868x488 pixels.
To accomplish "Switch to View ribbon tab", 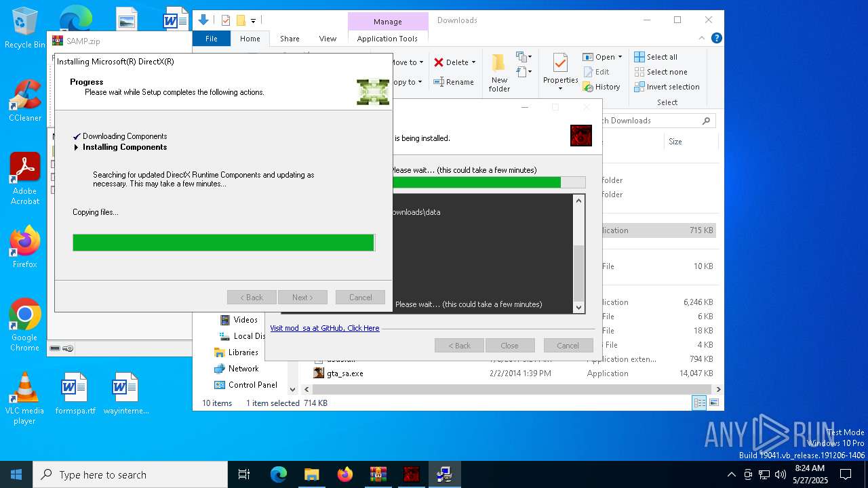I will 328,39.
